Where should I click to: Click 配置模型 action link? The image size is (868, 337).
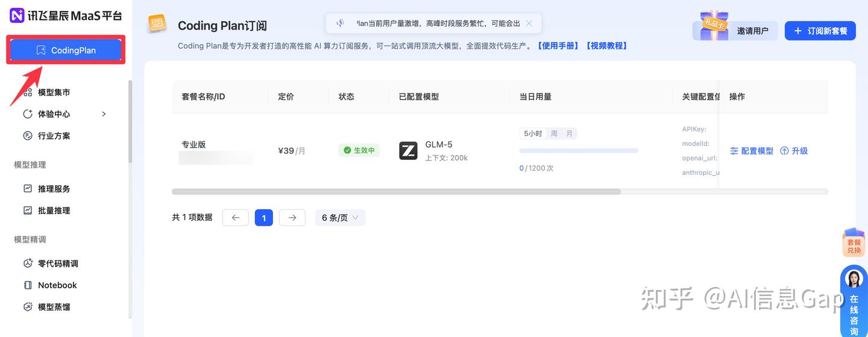tap(752, 151)
